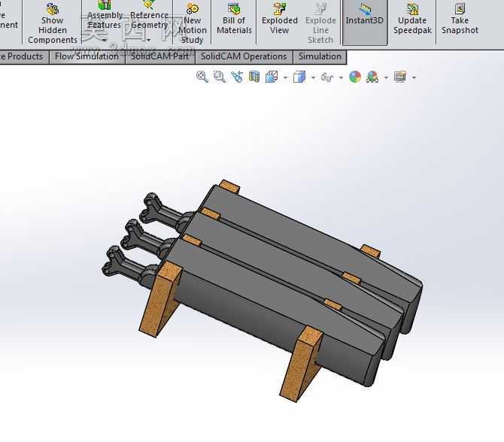This screenshot has width=504, height=442.
Task: Open SolidCAM Operations tab
Action: (244, 57)
